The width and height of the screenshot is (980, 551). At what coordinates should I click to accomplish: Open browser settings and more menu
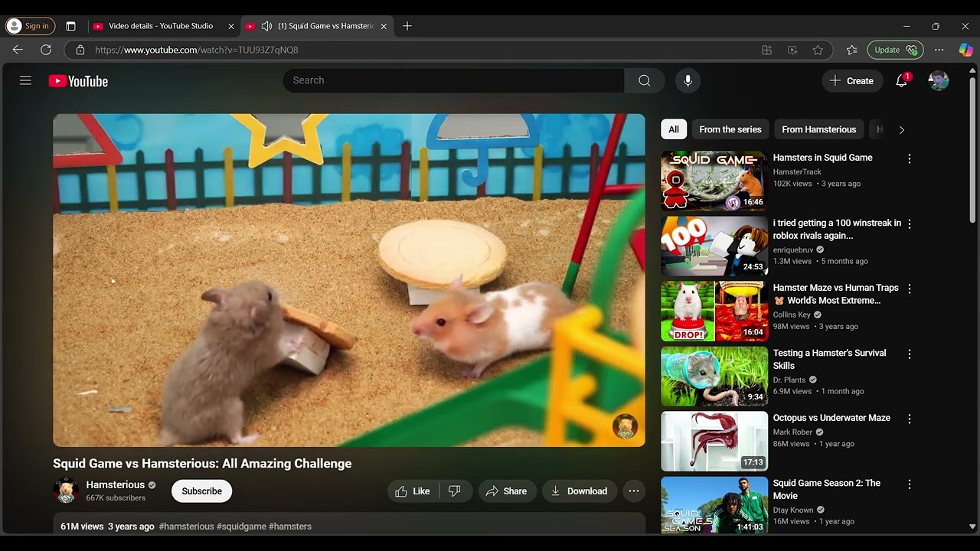pyautogui.click(x=939, y=50)
